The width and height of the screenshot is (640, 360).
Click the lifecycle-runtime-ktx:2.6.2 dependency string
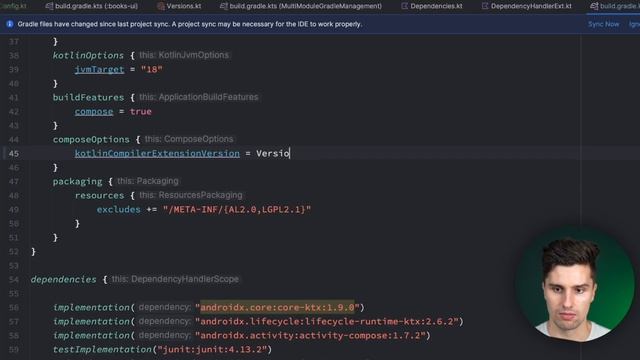(327, 322)
